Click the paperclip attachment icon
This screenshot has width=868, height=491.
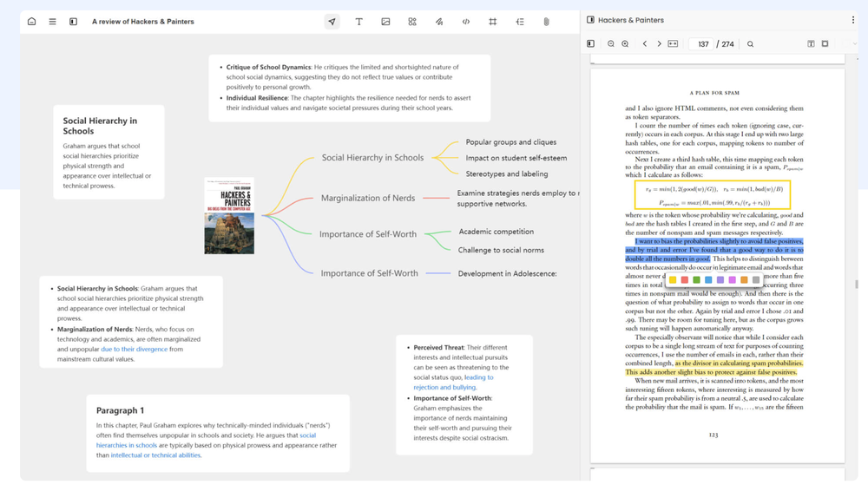(x=546, y=22)
